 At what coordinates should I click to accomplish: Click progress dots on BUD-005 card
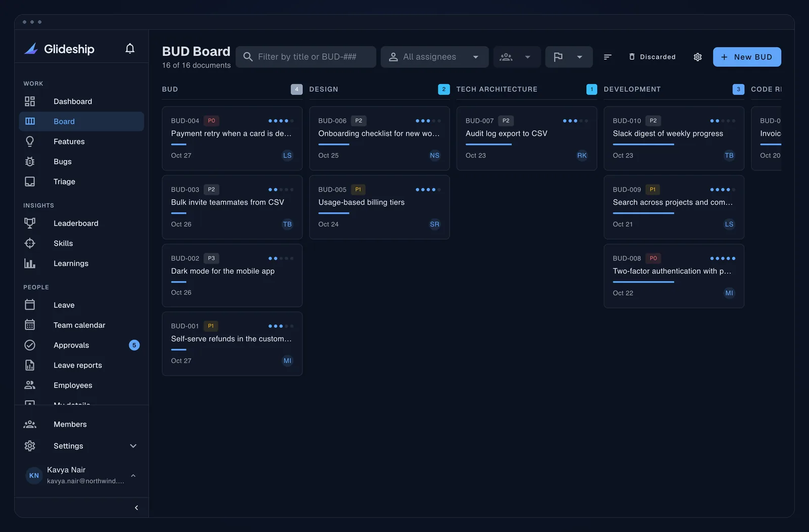tap(428, 190)
